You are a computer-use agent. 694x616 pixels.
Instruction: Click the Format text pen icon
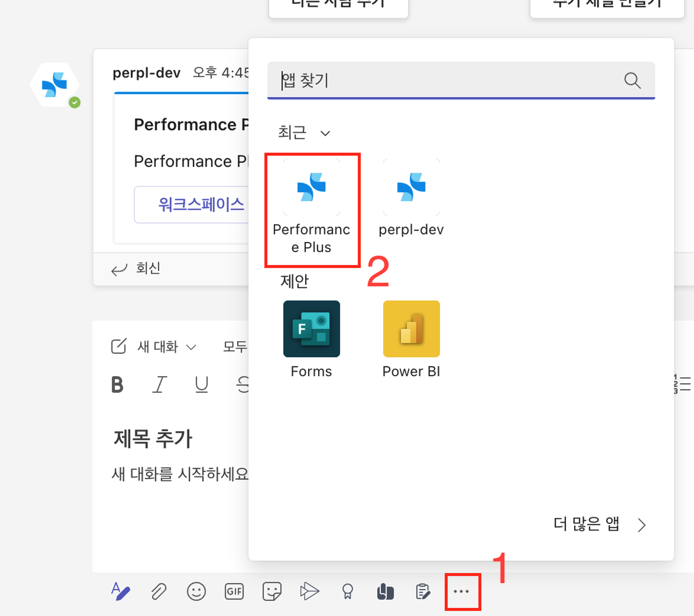[120, 591]
